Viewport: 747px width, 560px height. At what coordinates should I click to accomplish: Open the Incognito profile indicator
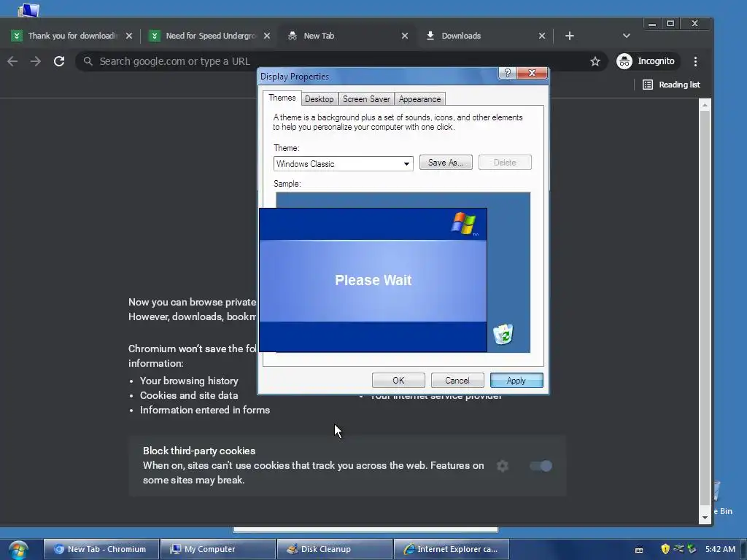pyautogui.click(x=646, y=61)
